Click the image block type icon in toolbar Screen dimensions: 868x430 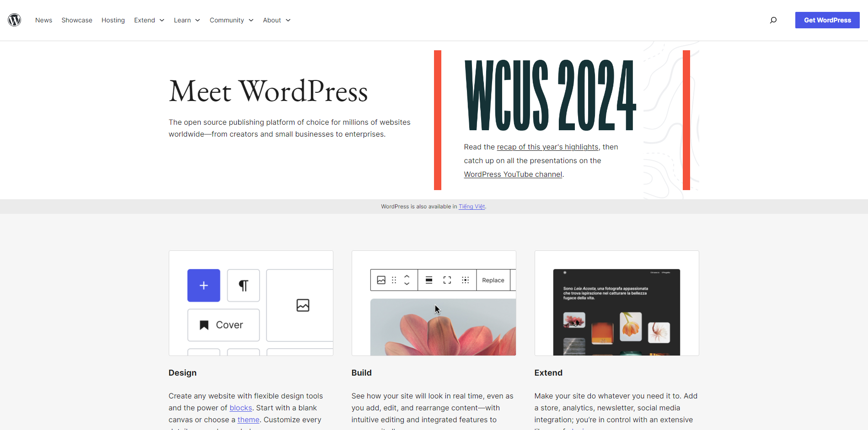tap(381, 280)
